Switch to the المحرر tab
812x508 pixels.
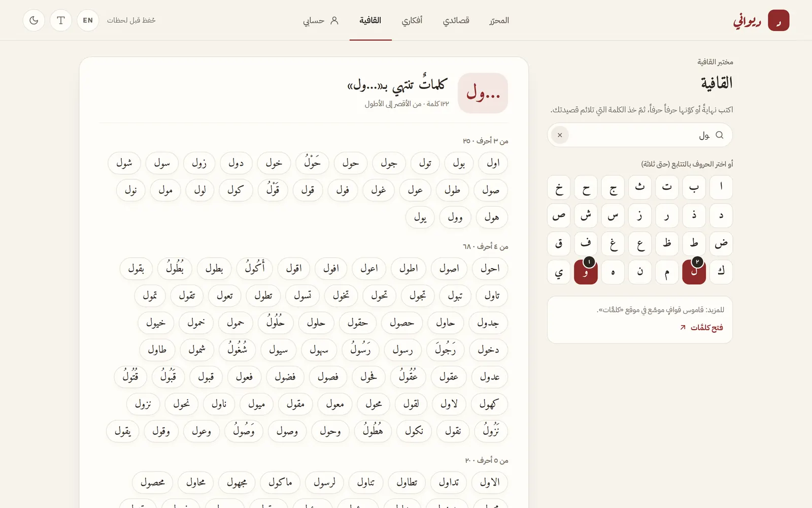(499, 20)
